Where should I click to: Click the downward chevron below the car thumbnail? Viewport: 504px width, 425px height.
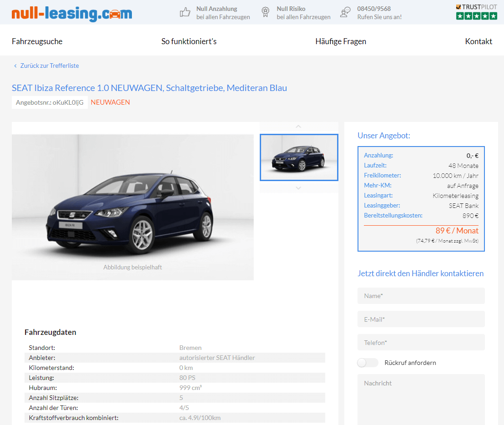298,188
